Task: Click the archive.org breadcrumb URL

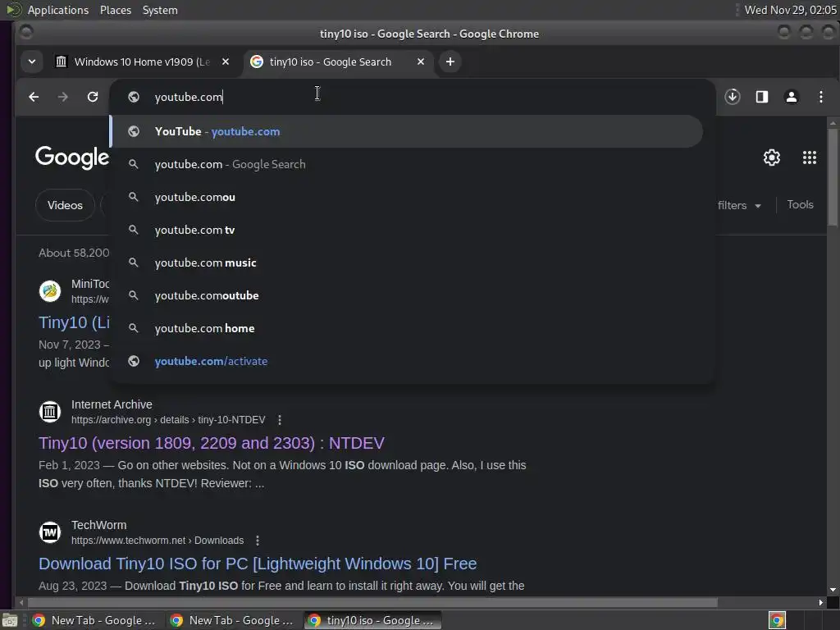Action: click(x=168, y=420)
